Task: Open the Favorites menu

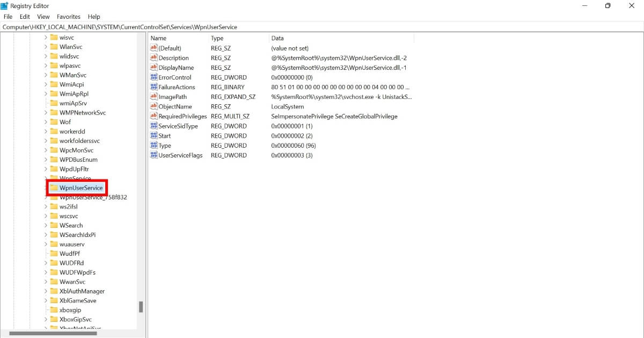Action: (68, 16)
